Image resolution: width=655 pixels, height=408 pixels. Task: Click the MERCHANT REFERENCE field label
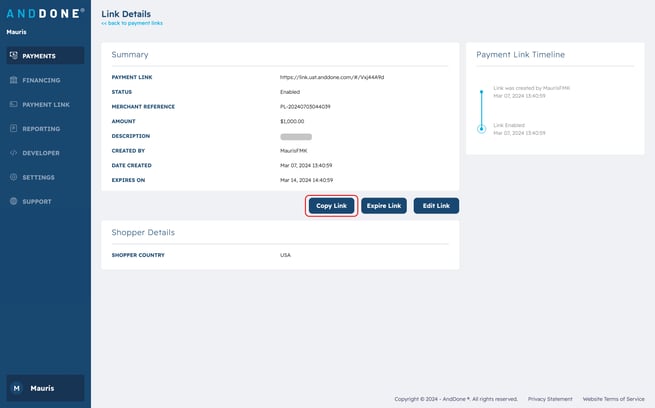point(143,107)
